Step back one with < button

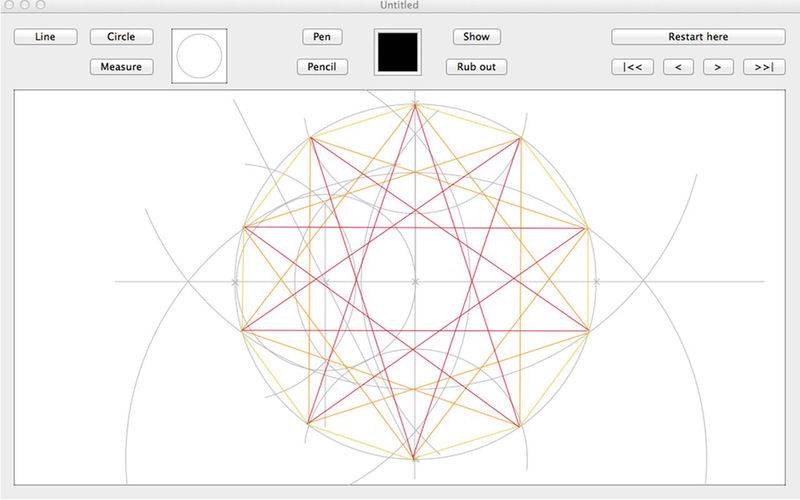coord(679,68)
